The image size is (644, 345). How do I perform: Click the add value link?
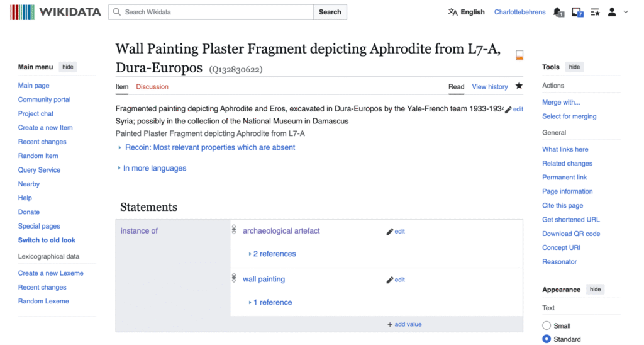click(404, 324)
